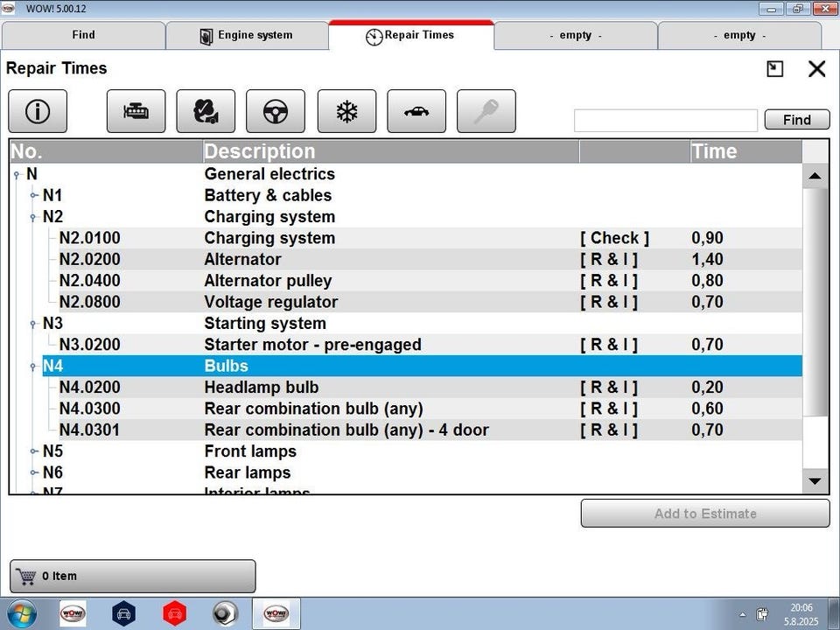Click the key icon button

point(486,112)
